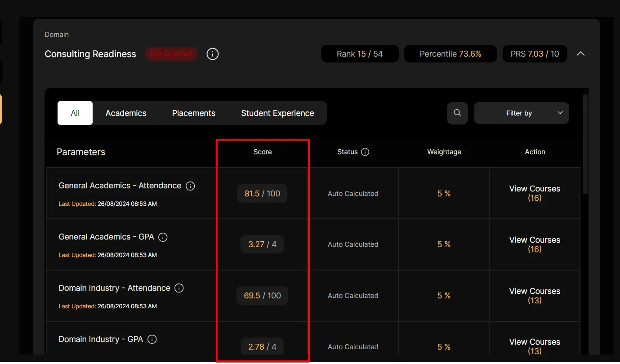Switch to the Placements tab

tap(193, 113)
